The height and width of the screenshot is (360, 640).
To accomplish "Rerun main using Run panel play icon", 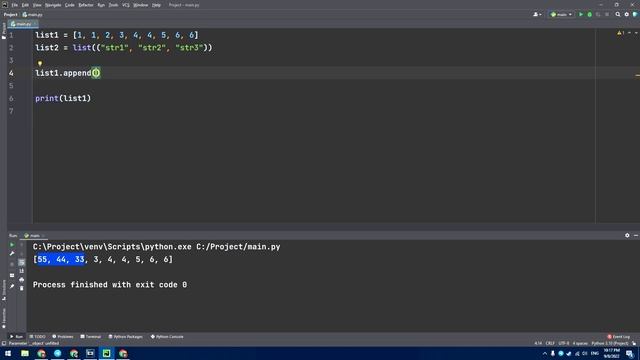I will point(12,244).
